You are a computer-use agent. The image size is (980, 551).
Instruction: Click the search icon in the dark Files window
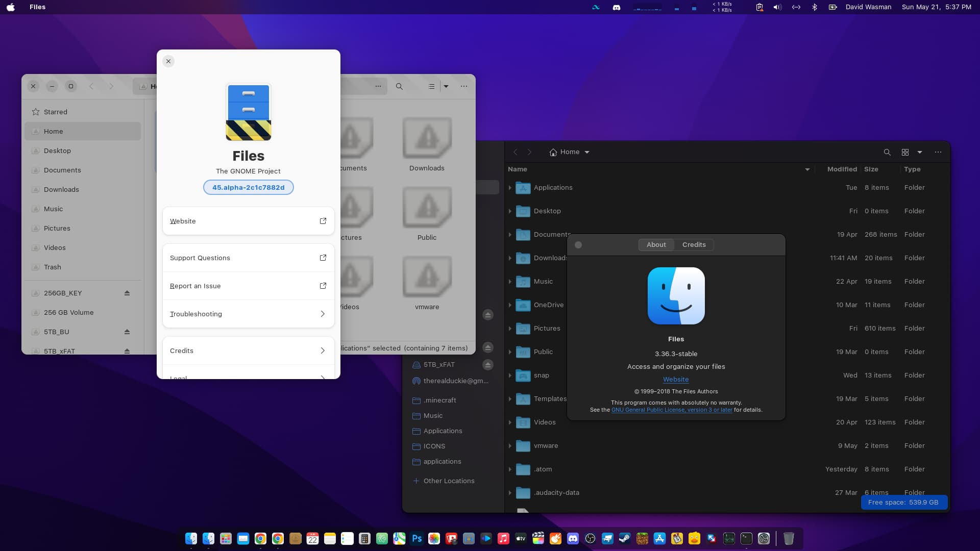pos(887,152)
